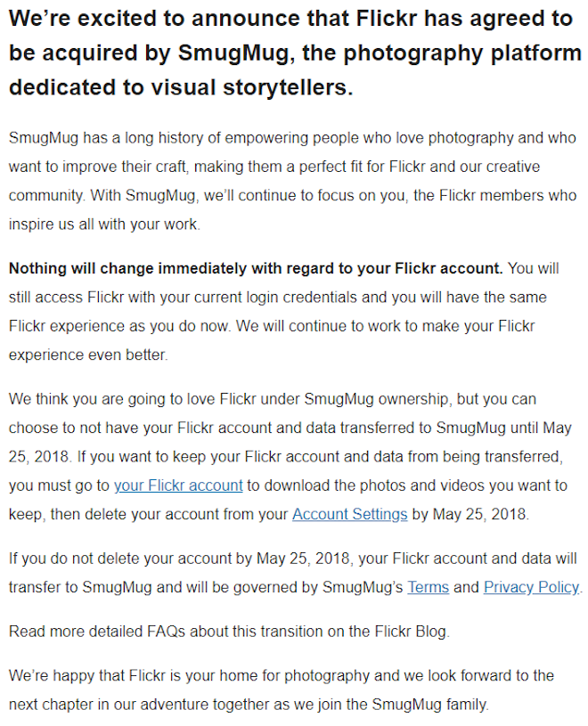Click the closing paragraph "We're happy that Flickr"
Image resolution: width=588 pixels, height=726 pixels.
pyautogui.click(x=281, y=689)
